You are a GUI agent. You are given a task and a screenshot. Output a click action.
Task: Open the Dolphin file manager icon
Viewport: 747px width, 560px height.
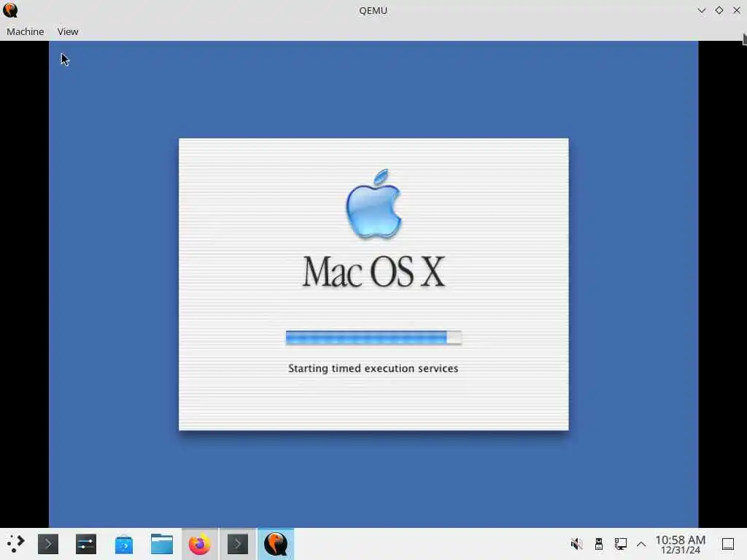162,544
